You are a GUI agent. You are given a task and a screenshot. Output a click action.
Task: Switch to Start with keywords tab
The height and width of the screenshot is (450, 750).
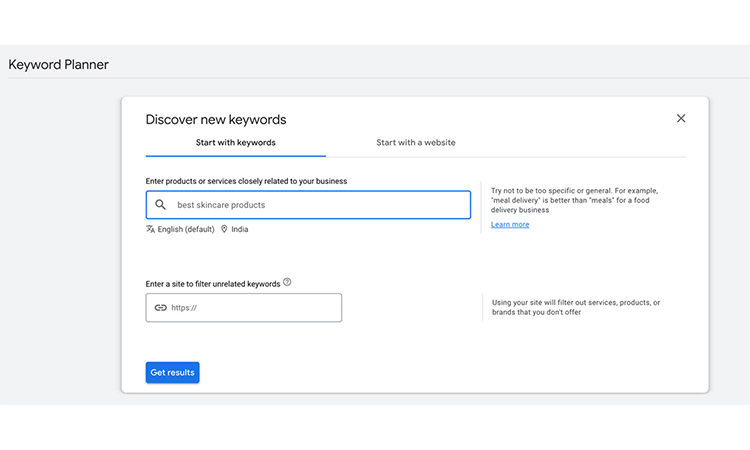(x=236, y=143)
